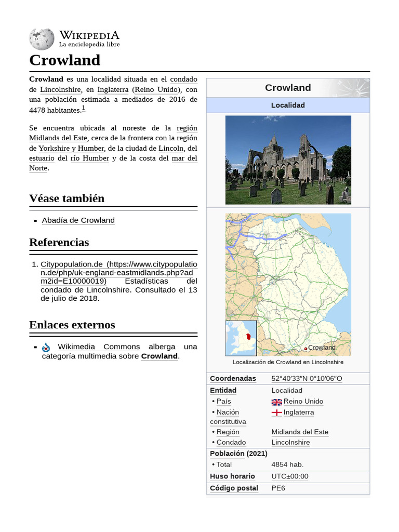
Task: Open the Inglaterra link in intro paragraph
Action: click(x=113, y=89)
